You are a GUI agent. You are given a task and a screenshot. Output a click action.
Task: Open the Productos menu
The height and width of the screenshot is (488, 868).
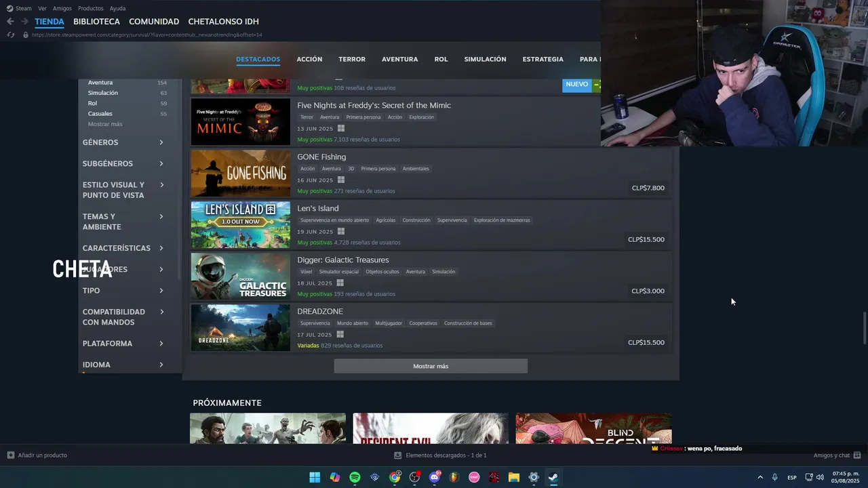(x=91, y=8)
